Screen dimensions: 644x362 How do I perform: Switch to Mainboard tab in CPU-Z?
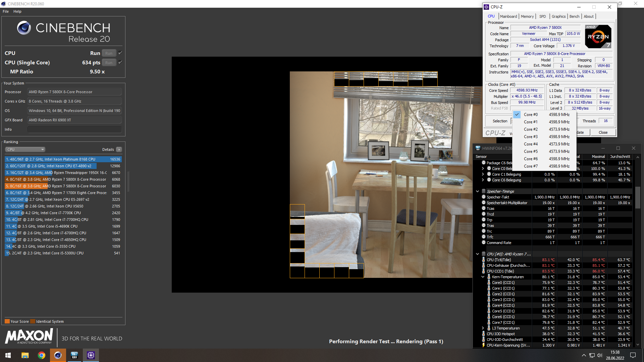(x=508, y=16)
